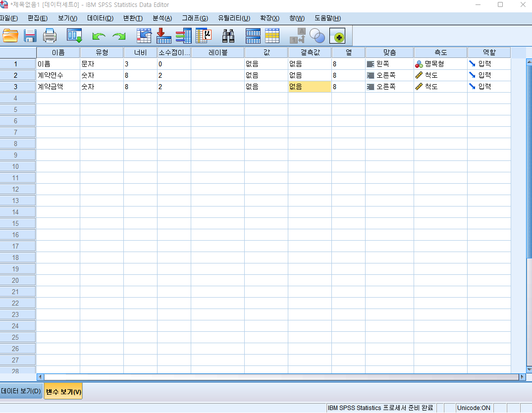Open the 창(W) menu
Image resolution: width=532 pixels, height=413 pixels.
(297, 18)
